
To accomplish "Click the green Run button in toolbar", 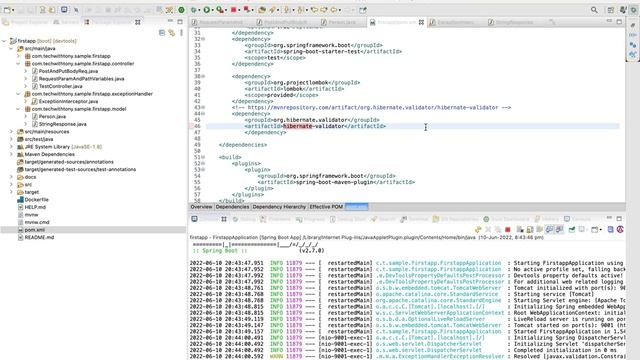I will [x=207, y=9].
